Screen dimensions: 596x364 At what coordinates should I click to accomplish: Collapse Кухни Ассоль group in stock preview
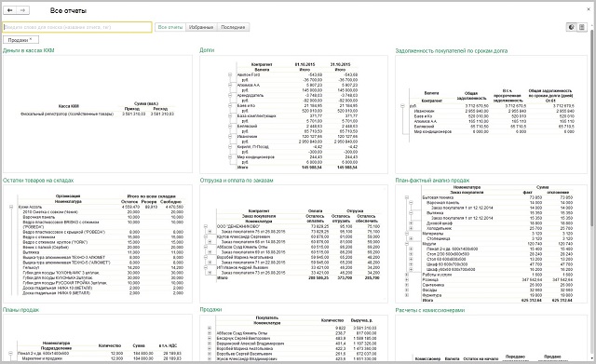12,207
